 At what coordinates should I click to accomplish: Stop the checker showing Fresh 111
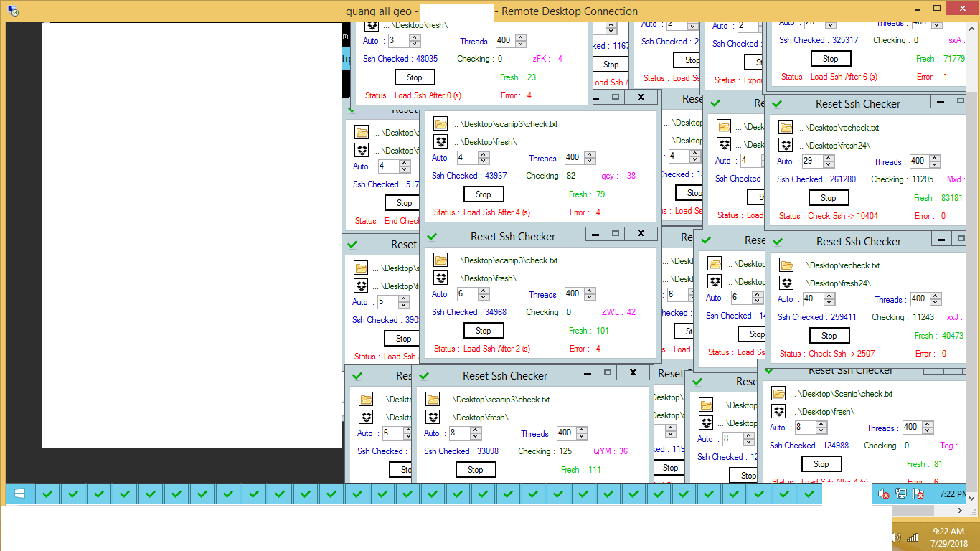pos(475,469)
